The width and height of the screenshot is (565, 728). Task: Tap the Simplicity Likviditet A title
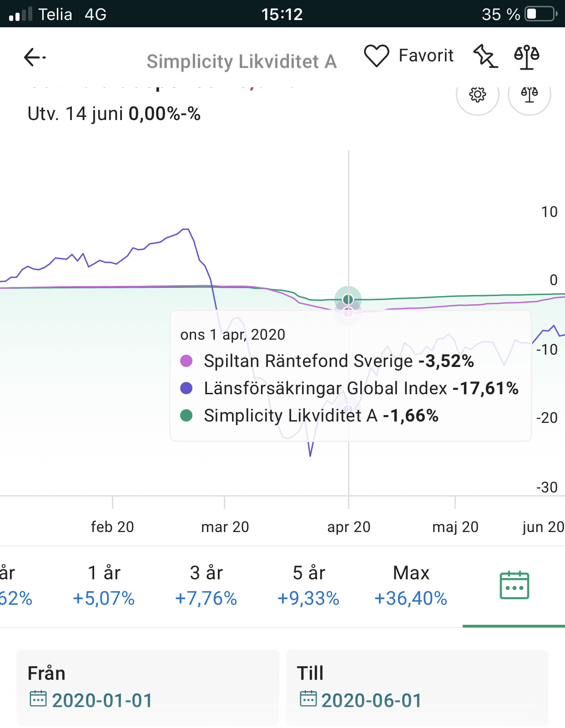[242, 61]
